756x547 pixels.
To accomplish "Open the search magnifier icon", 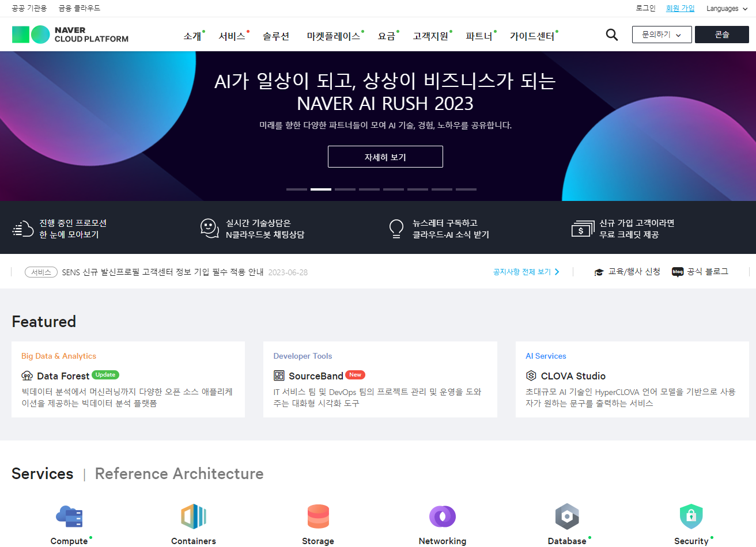I will [612, 35].
